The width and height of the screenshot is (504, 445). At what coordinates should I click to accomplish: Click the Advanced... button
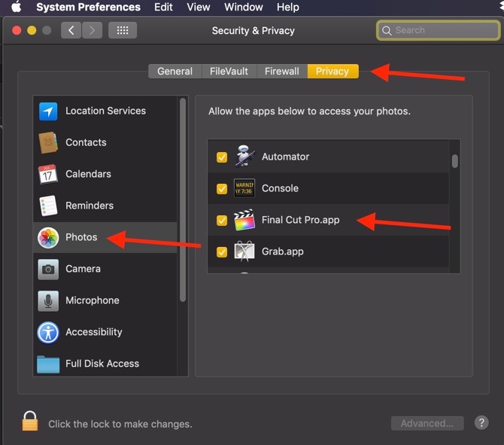point(427,423)
